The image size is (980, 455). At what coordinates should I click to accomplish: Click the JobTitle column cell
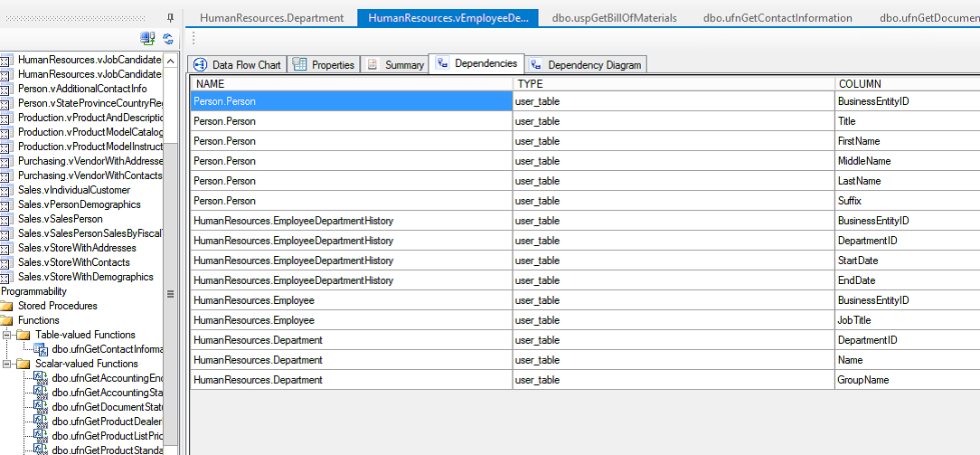pyautogui.click(x=908, y=320)
